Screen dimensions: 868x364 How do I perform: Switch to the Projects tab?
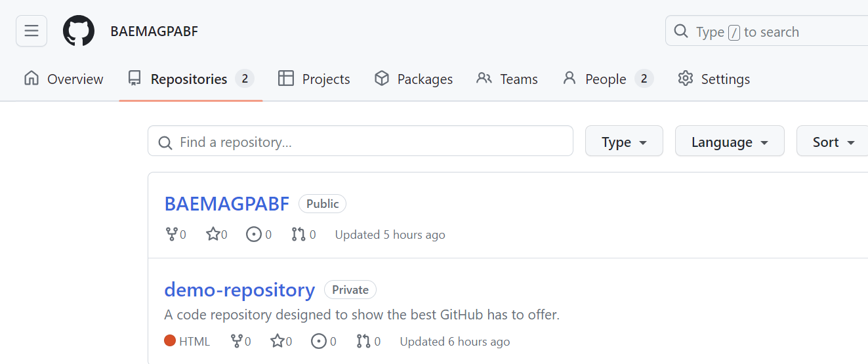tap(314, 79)
